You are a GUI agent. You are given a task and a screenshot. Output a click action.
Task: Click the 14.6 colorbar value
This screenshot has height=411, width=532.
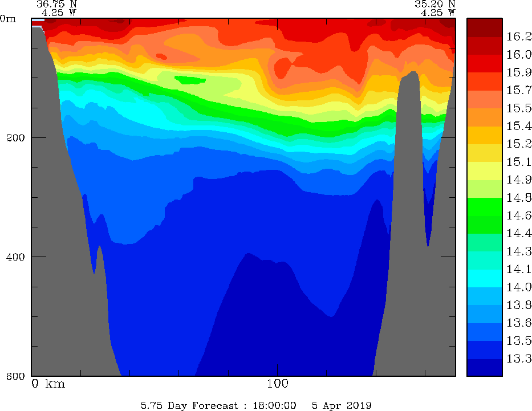519,215
